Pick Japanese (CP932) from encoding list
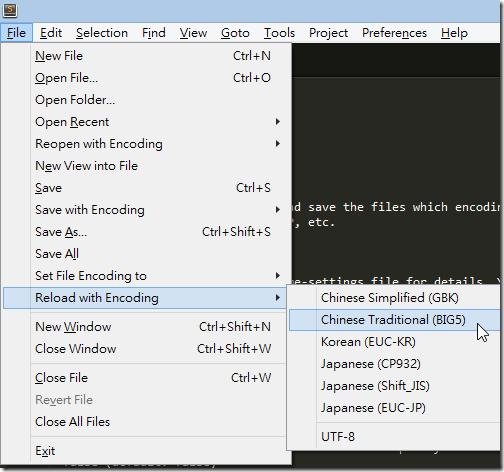504x472 pixels. point(394,364)
